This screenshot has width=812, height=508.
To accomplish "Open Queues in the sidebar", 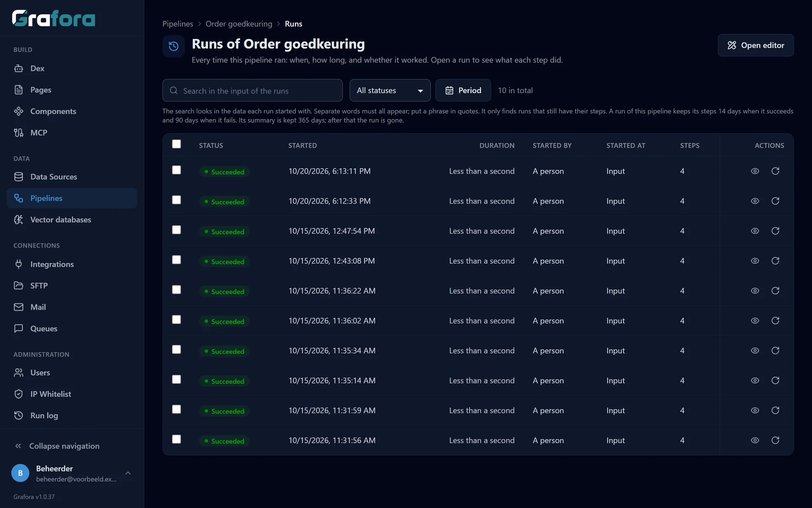I will coord(72,329).
